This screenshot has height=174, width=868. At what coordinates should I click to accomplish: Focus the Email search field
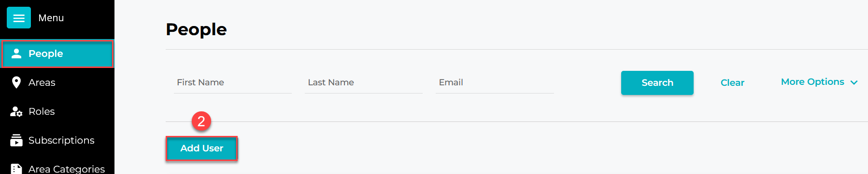(x=495, y=82)
